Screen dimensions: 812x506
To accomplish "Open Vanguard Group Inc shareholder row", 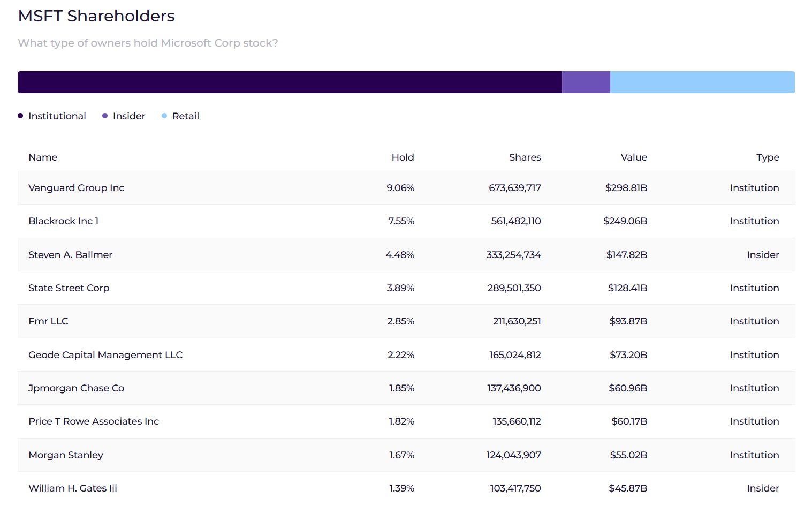I will pos(406,188).
